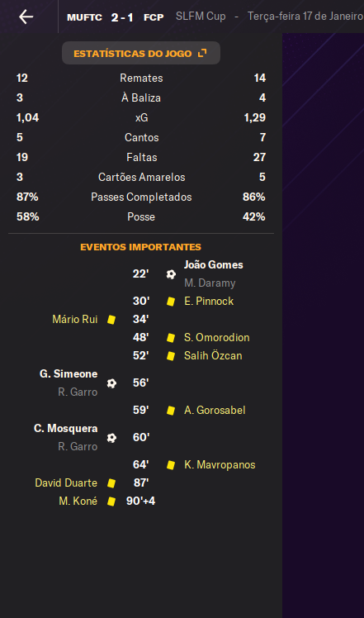The image size is (364, 618).
Task: Open João Gomes player profile
Action: click(x=214, y=265)
